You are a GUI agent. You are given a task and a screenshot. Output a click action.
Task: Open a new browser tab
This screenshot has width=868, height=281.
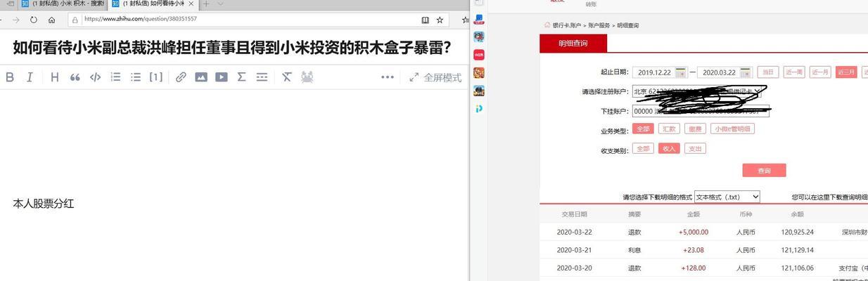click(206, 4)
